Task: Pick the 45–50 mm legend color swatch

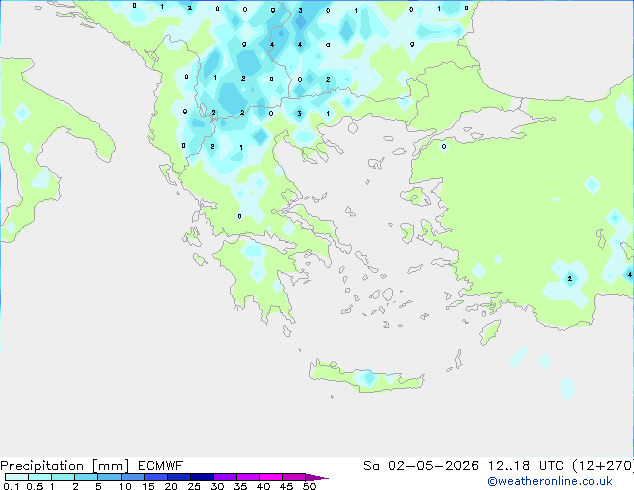Action: tap(294, 477)
